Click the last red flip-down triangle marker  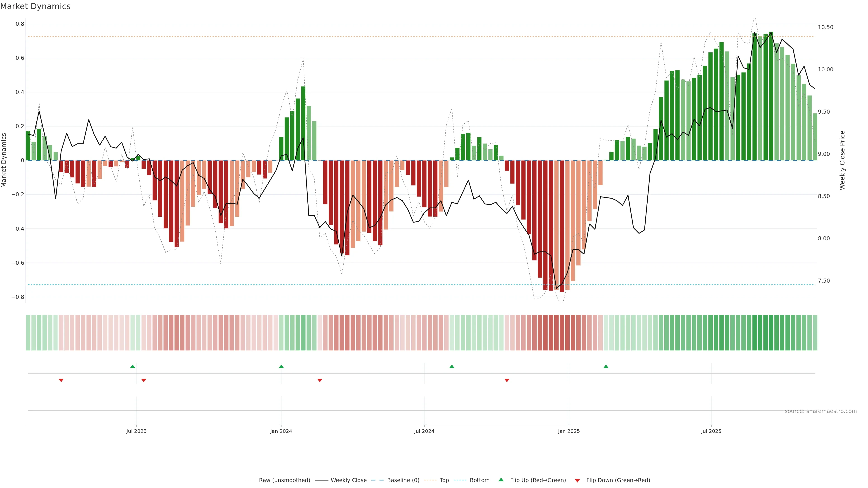click(x=507, y=380)
